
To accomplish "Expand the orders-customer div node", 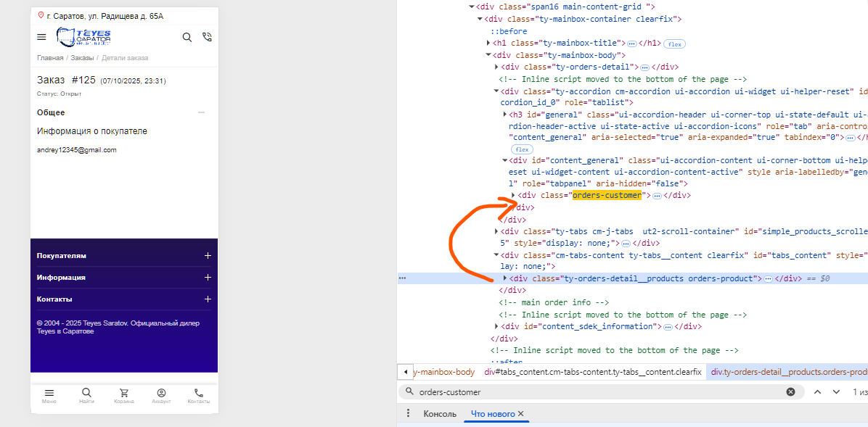I will [514, 195].
